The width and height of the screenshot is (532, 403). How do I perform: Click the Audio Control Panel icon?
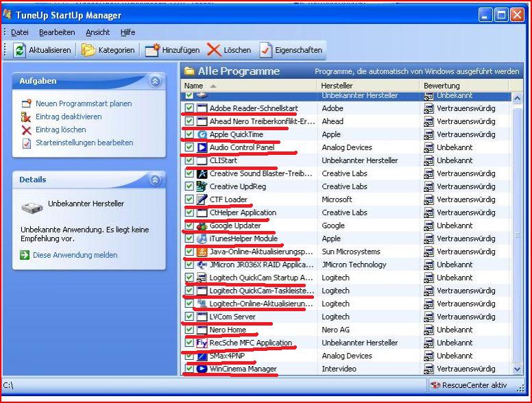click(202, 147)
